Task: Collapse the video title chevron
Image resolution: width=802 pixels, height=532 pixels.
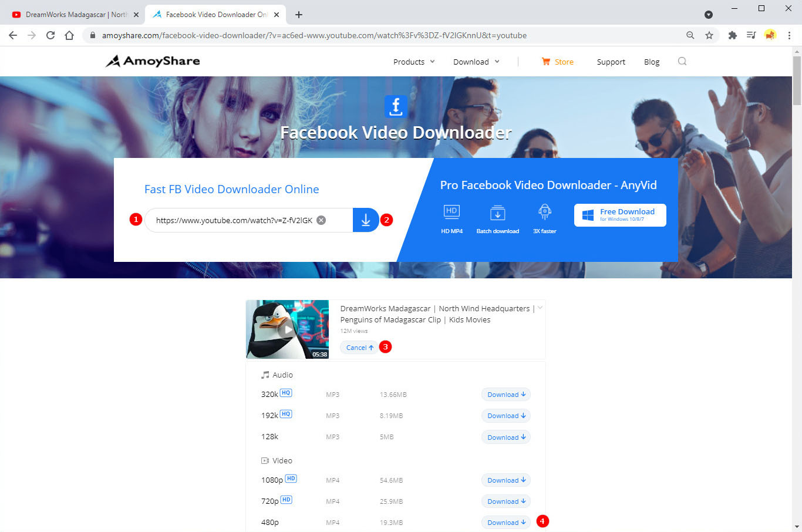Action: click(540, 308)
